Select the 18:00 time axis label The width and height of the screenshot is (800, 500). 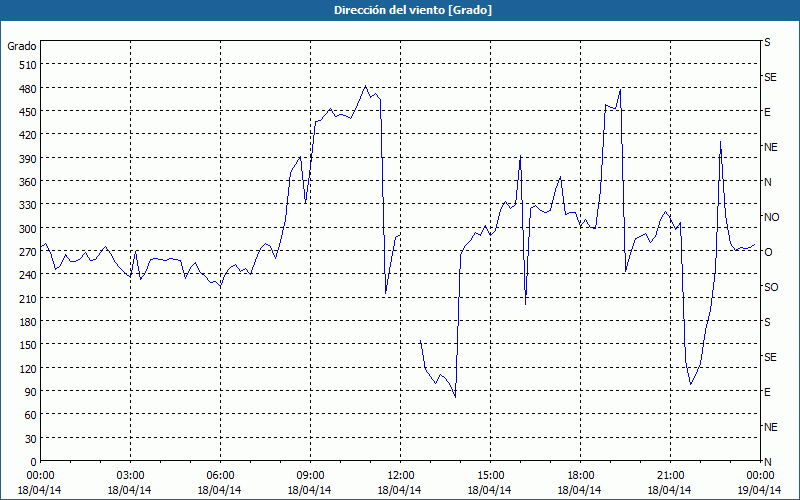[x=581, y=476]
